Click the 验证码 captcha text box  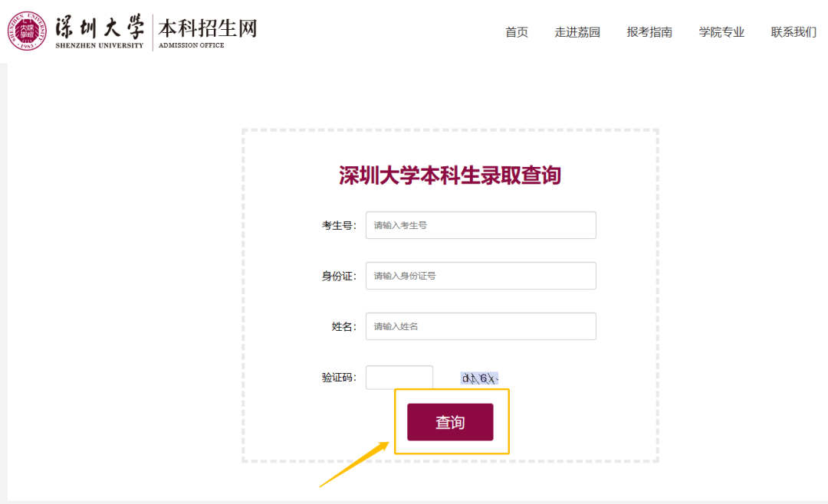(x=399, y=378)
